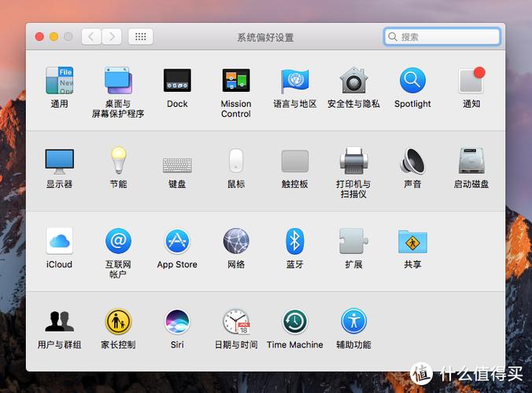Open 触控板 trackpad preferences
The image size is (532, 393).
point(295,161)
